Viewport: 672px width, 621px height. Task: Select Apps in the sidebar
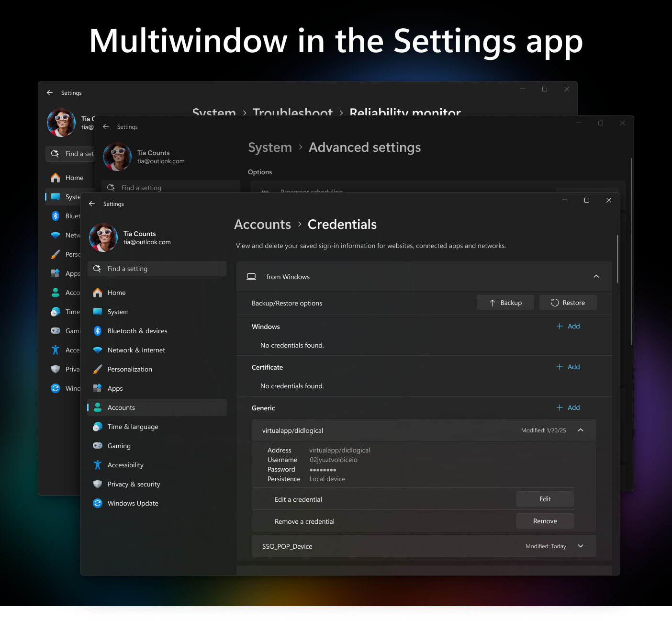click(115, 388)
